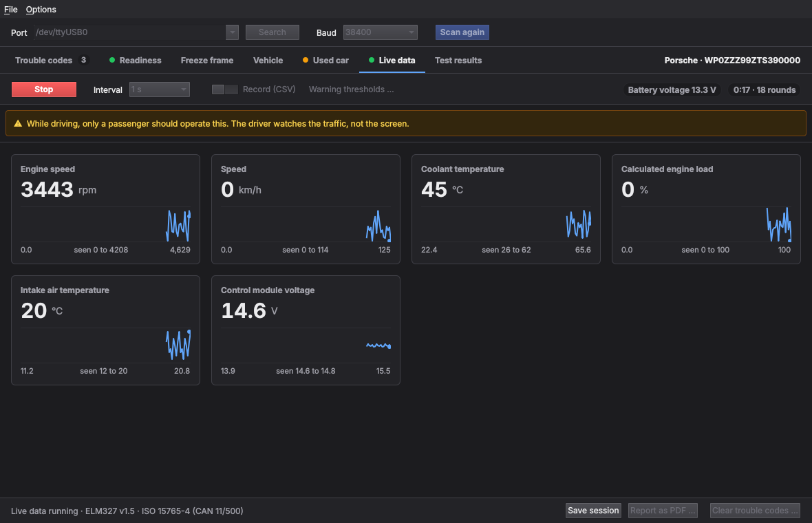The width and height of the screenshot is (812, 523).
Task: Click the Engine speed sparkline chart
Action: pyautogui.click(x=106, y=225)
